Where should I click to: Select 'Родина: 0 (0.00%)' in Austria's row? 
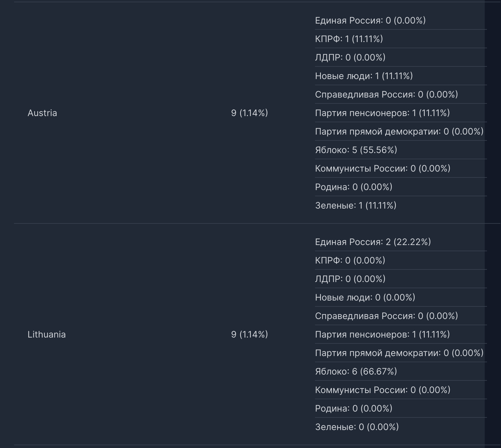(x=353, y=187)
